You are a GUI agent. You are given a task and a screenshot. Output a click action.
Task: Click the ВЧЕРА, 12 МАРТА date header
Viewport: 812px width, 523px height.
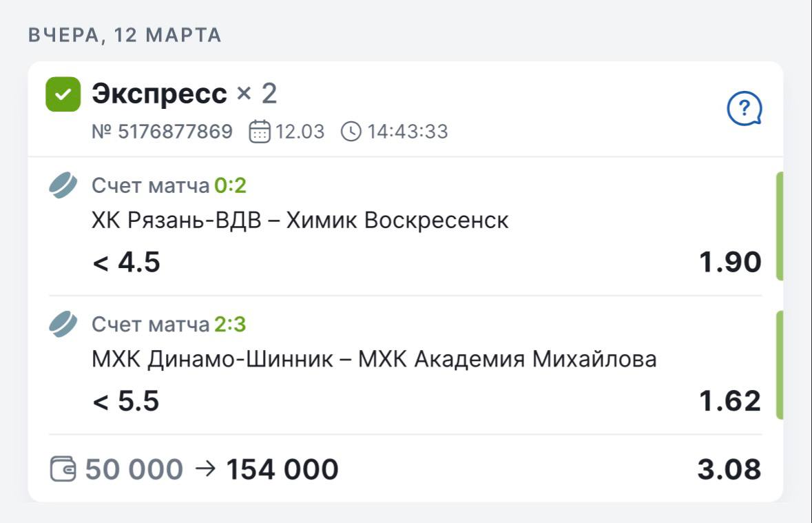[x=125, y=35]
